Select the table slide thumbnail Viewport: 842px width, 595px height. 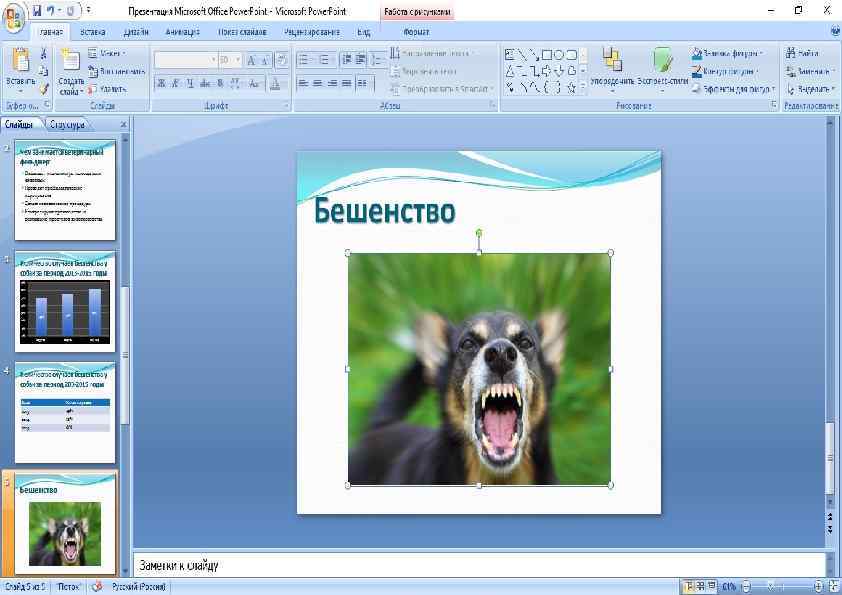(65, 412)
